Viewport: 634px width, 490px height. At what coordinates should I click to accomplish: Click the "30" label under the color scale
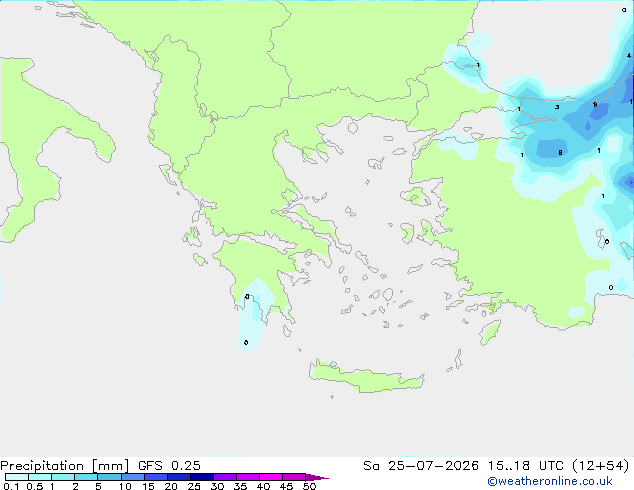217,486
